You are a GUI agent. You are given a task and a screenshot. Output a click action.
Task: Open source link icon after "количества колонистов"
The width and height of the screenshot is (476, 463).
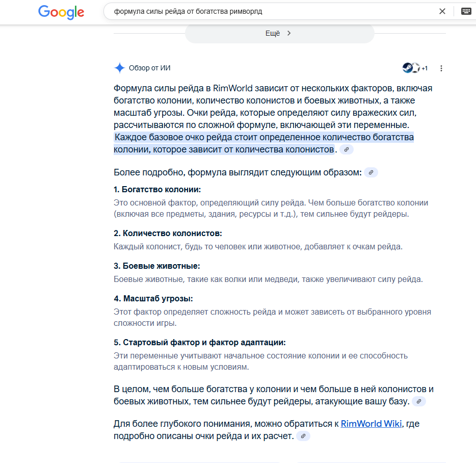pos(347,149)
